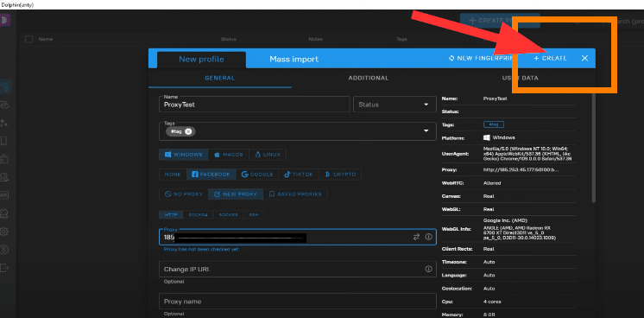Open Settings via the sidebar gear icon
Viewport: 644px width, 318px height.
[x=4, y=232]
